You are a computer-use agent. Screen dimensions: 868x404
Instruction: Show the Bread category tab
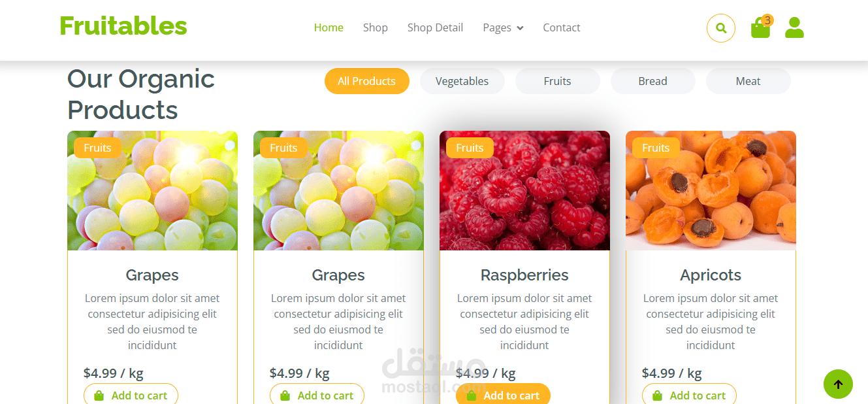(x=653, y=81)
